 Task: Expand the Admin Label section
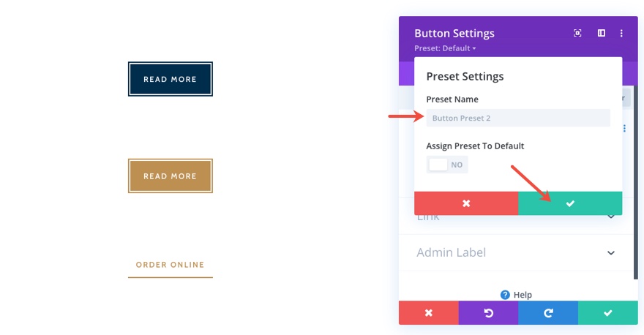611,253
